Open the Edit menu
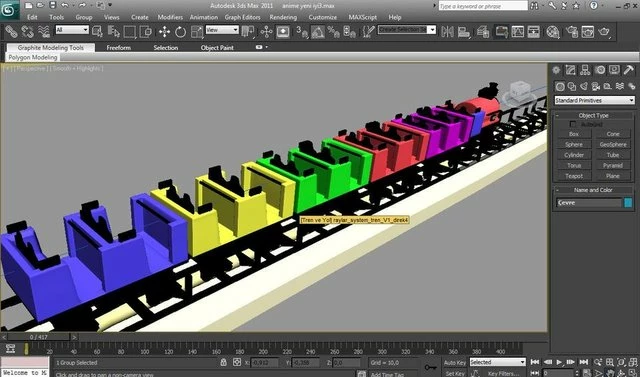Viewport: 640px width, 377px height. [x=32, y=17]
